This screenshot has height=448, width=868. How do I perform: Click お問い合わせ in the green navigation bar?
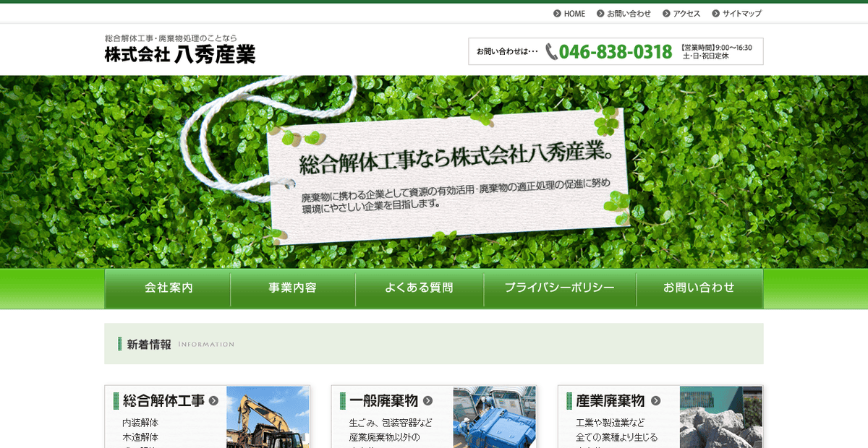699,288
